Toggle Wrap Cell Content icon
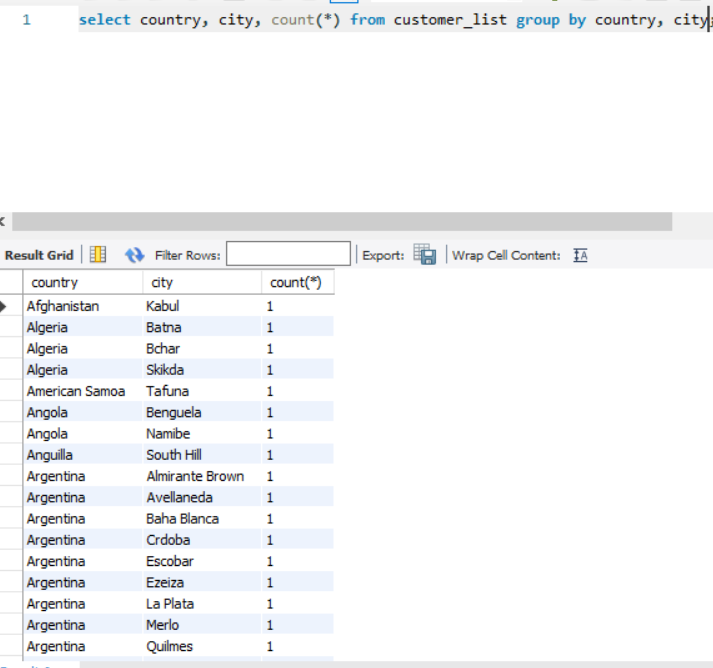 pos(581,255)
